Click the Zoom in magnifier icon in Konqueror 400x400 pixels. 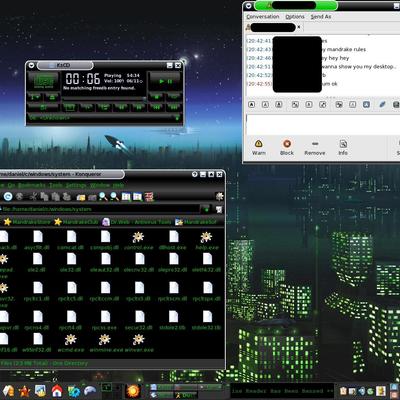[103, 197]
